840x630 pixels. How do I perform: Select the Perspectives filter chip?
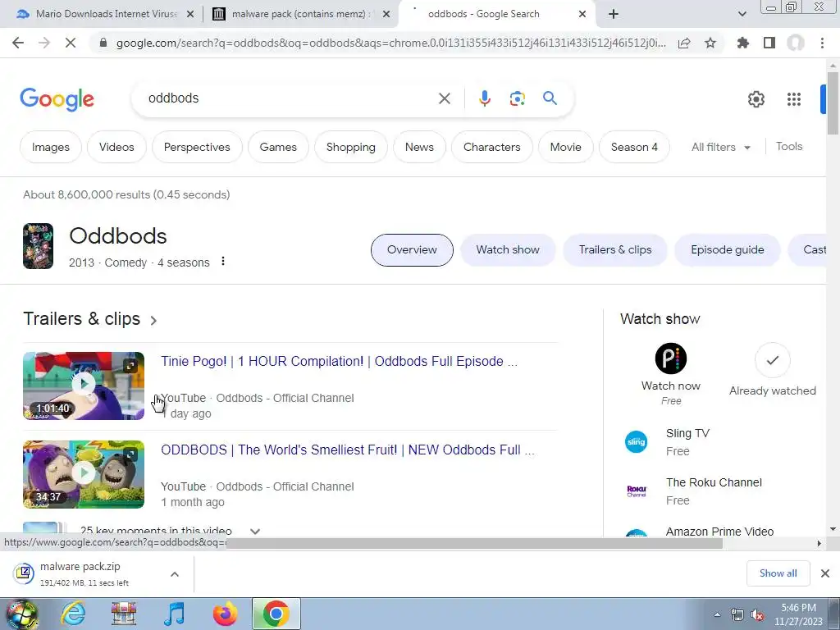(x=197, y=147)
